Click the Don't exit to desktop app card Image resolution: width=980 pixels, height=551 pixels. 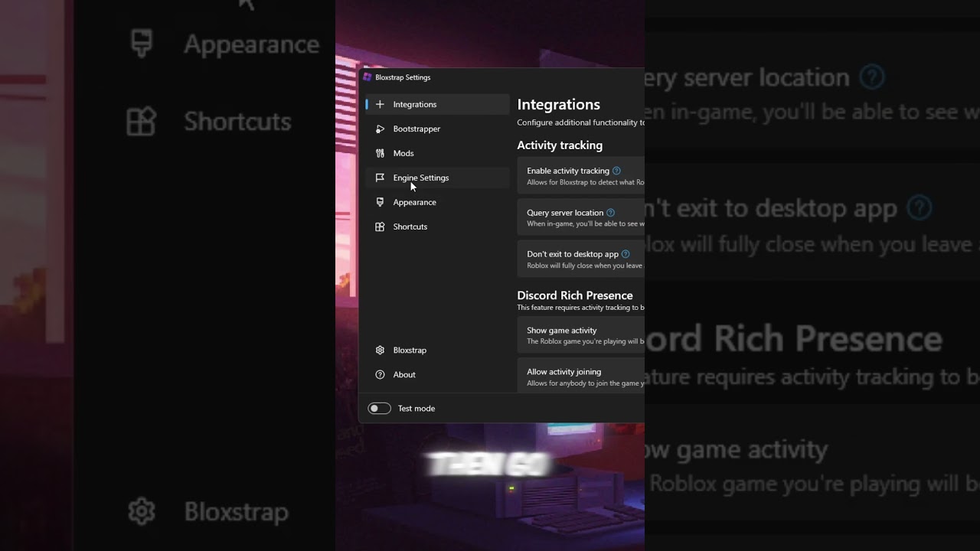[x=581, y=259]
